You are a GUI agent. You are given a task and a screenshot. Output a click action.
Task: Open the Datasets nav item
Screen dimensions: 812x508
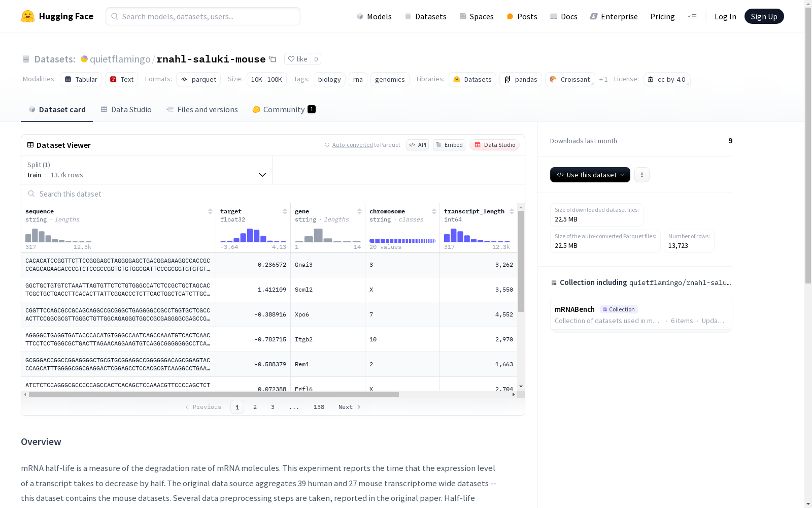[425, 16]
